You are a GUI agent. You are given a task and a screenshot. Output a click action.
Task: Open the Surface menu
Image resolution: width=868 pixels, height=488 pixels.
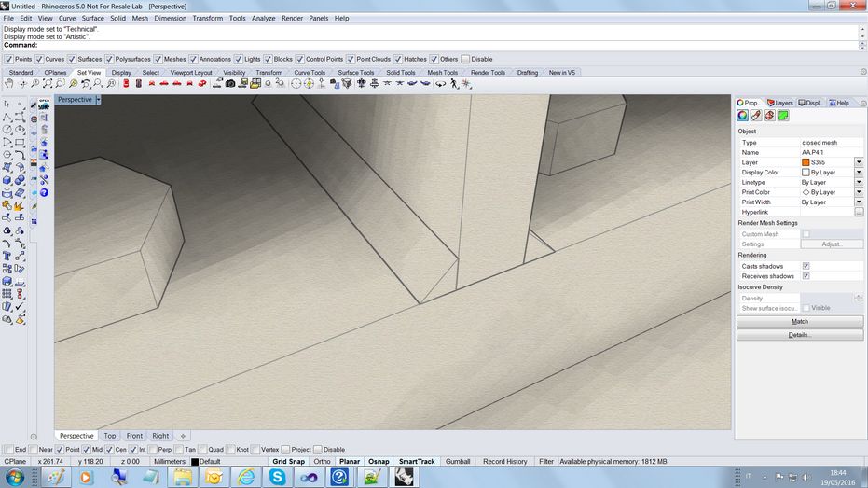93,19
